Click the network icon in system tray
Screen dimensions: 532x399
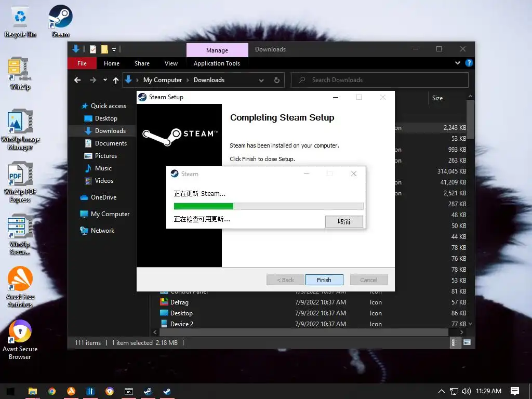pyautogui.click(x=454, y=391)
